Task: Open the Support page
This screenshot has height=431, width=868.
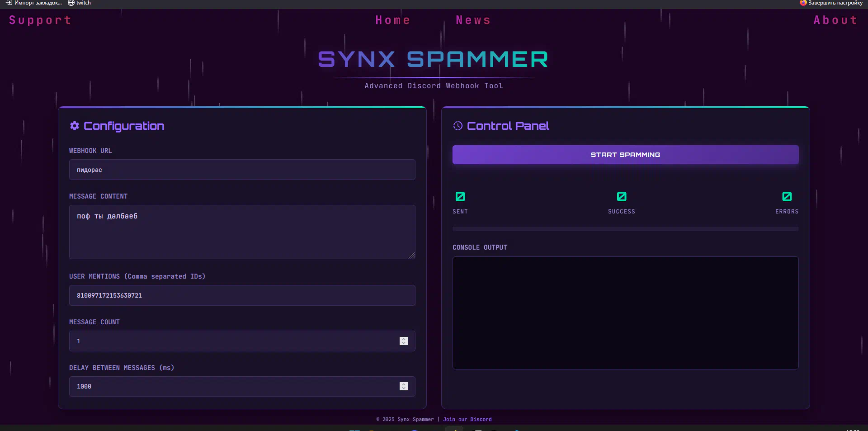Action: 40,20
